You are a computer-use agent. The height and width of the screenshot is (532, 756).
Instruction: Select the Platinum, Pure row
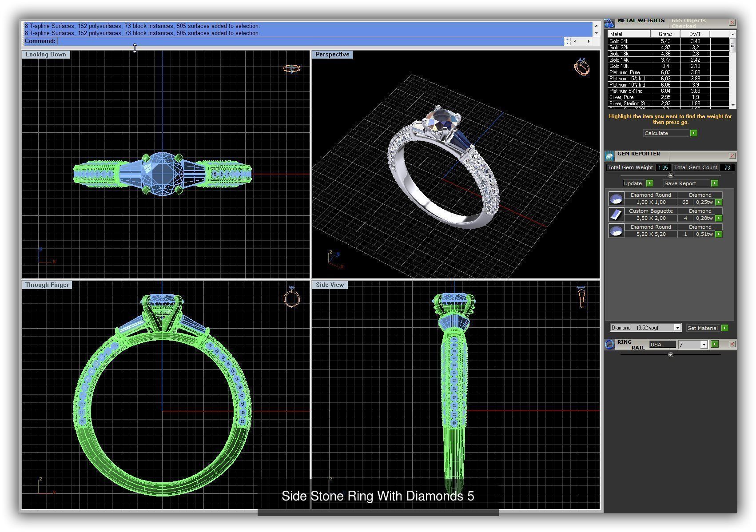(x=668, y=72)
